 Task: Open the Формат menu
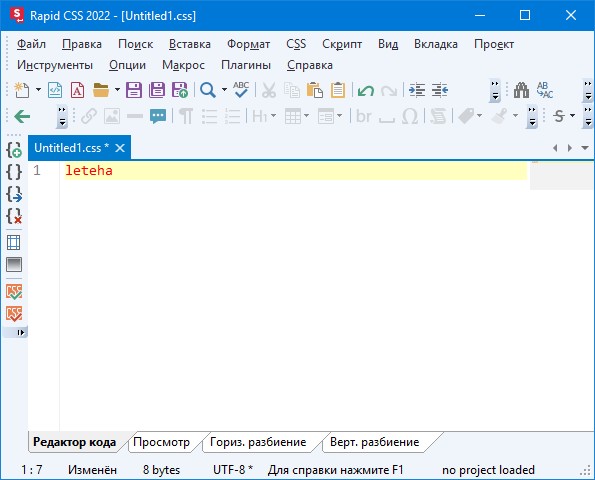(x=248, y=44)
